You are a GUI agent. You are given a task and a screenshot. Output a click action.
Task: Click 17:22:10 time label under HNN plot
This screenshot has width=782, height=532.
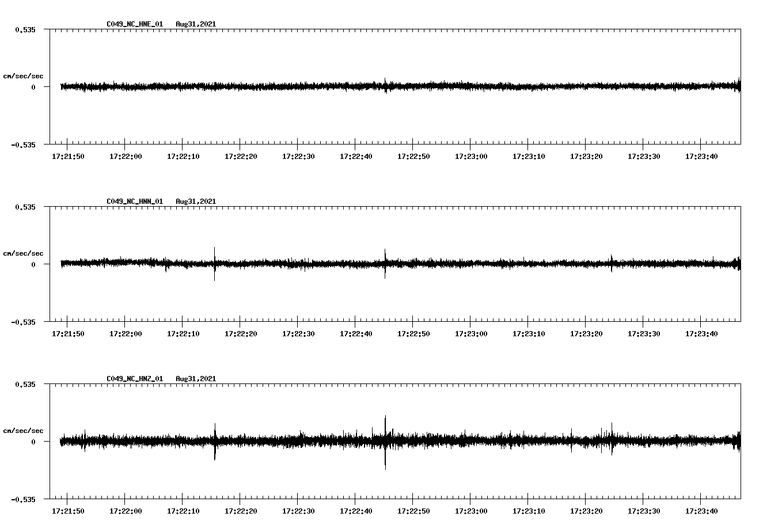(x=183, y=333)
